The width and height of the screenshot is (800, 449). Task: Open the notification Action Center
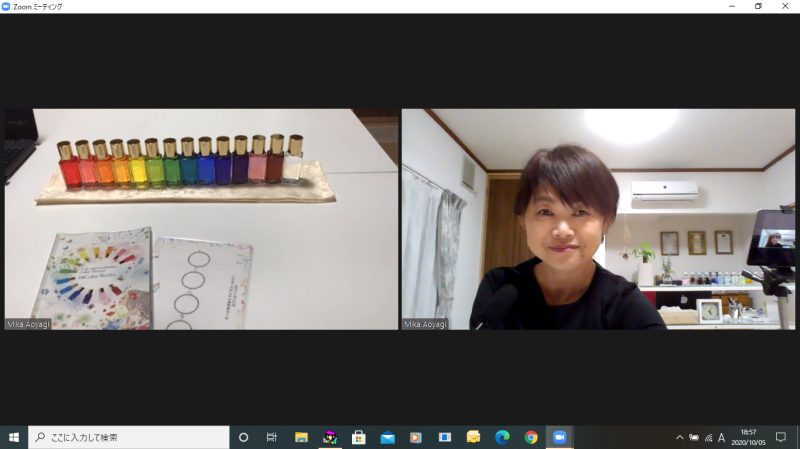coord(781,437)
